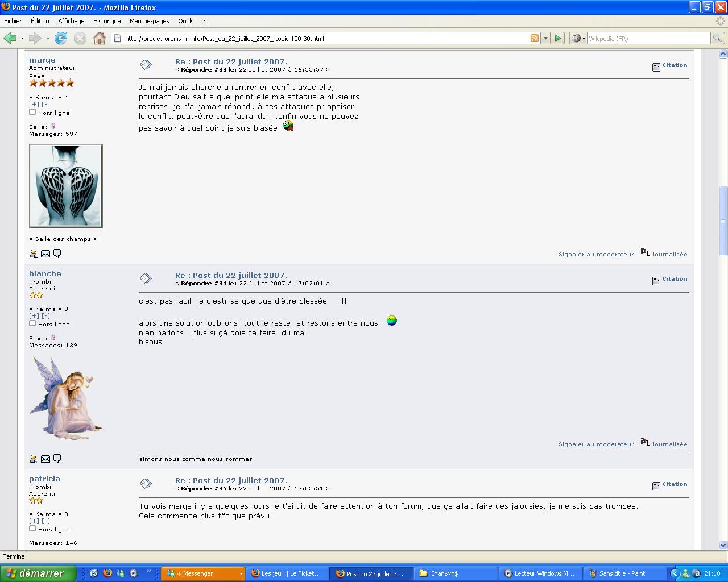
Task: Open the forward history dropdown arrow
Action: (48, 39)
